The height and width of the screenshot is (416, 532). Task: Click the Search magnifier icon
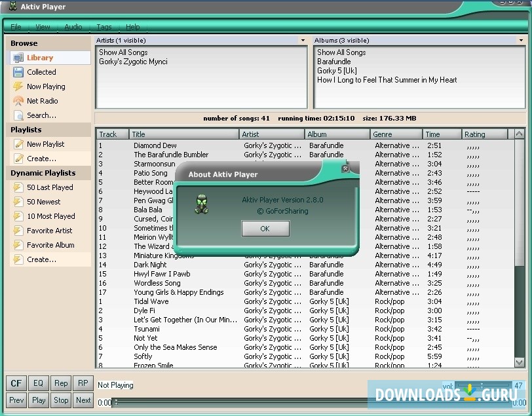[18, 115]
